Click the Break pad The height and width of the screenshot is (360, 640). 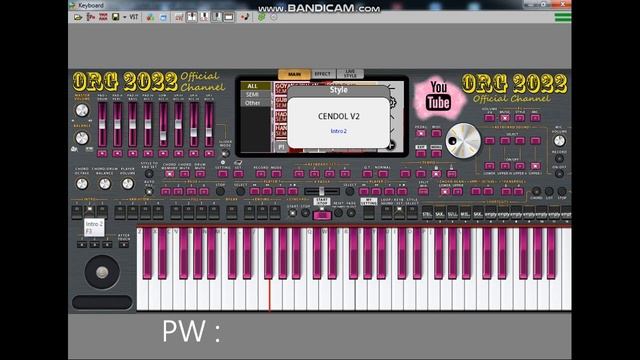point(231,212)
